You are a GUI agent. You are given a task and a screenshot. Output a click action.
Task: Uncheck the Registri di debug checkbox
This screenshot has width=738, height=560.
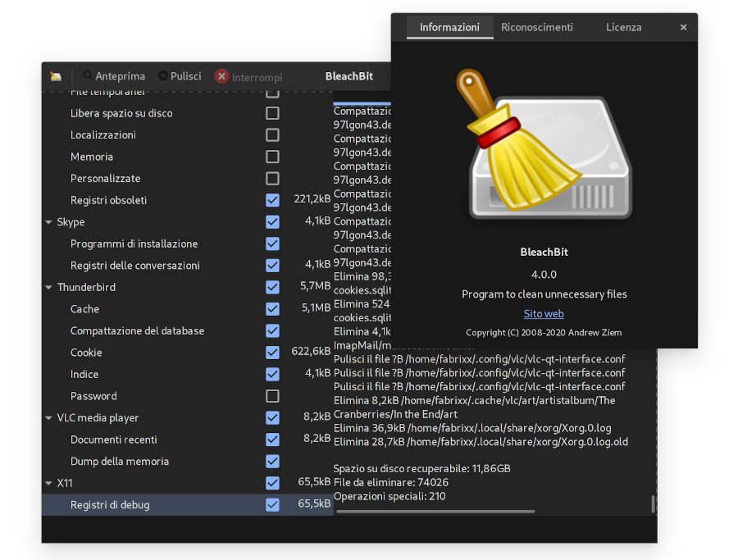coord(272,504)
